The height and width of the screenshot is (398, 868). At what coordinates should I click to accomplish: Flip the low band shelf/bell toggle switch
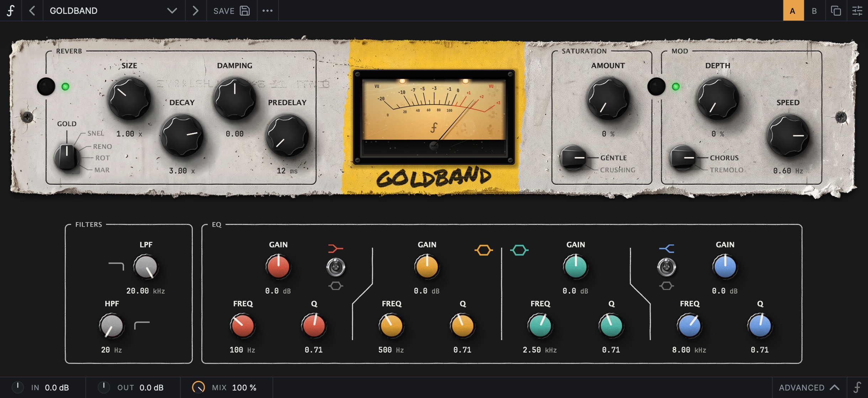[335, 267]
